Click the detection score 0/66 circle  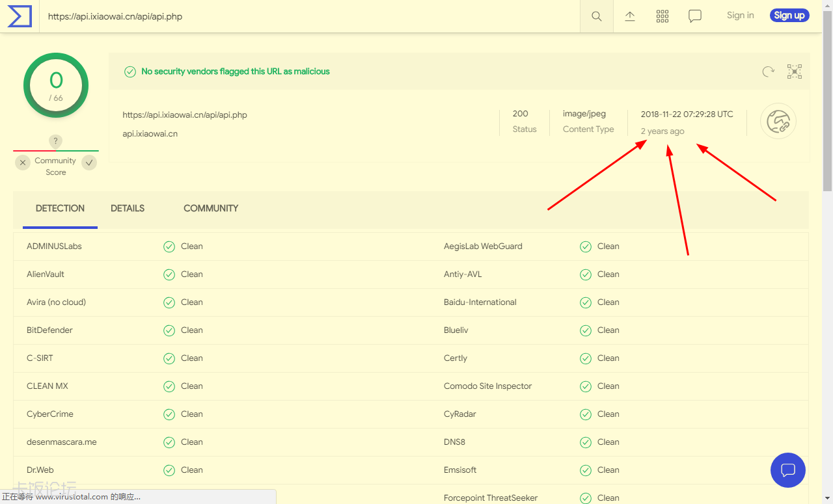coord(56,85)
